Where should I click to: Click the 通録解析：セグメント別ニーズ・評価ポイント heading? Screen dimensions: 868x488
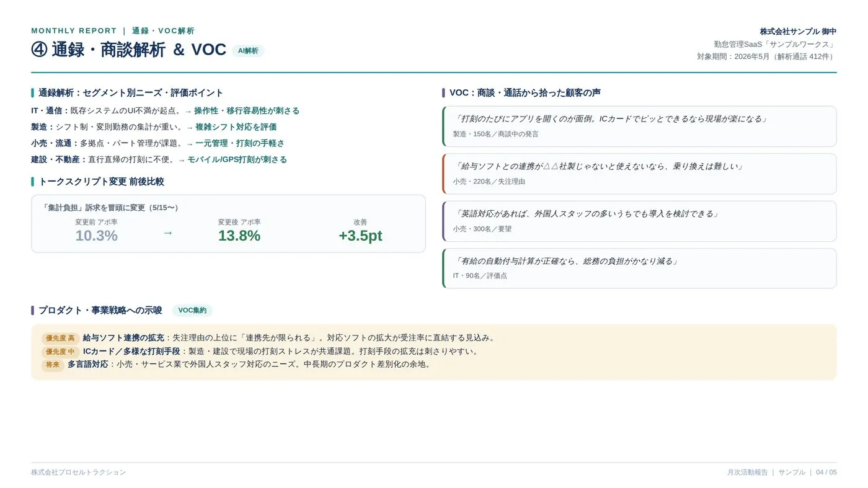click(x=131, y=93)
